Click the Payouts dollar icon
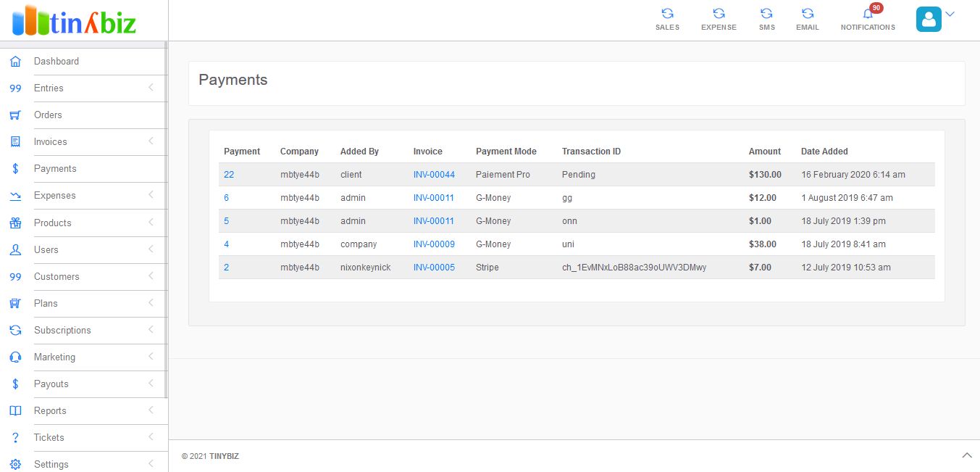This screenshot has width=980, height=472. tap(15, 384)
